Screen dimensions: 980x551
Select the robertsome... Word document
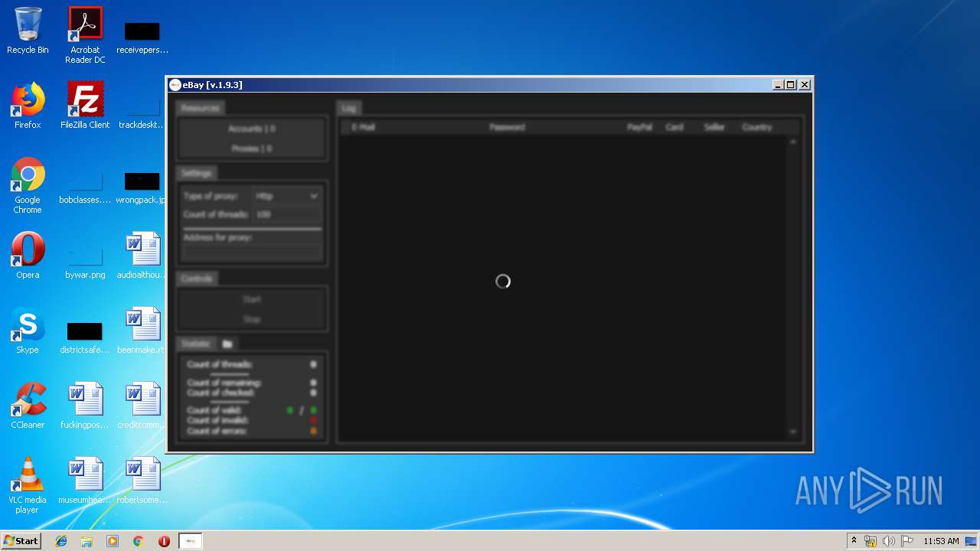142,481
